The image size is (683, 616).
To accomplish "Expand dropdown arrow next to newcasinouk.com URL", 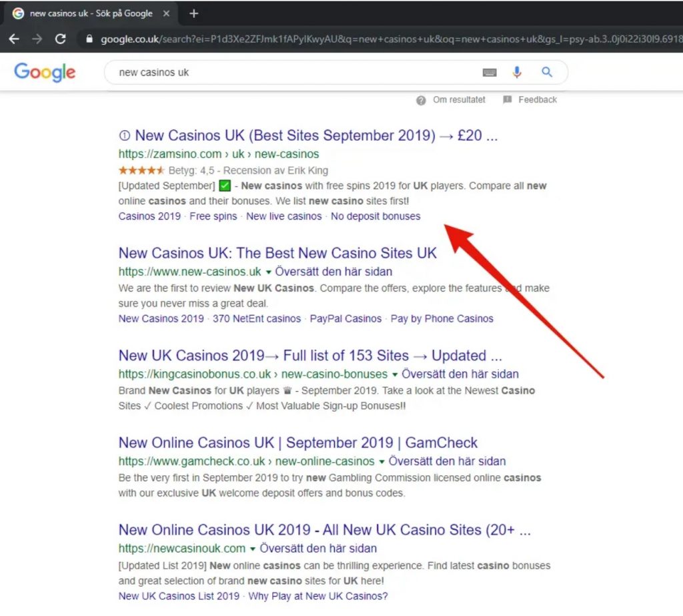I will 253,549.
